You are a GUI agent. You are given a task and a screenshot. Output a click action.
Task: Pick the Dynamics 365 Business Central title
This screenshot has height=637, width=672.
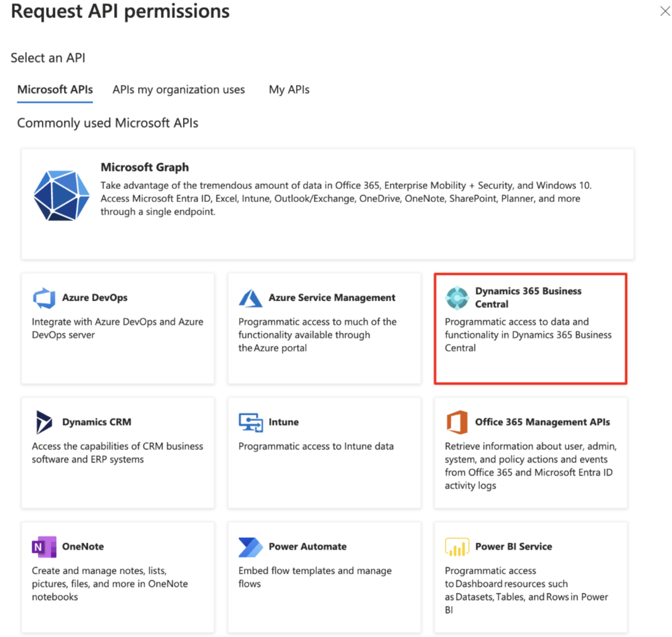pos(529,298)
